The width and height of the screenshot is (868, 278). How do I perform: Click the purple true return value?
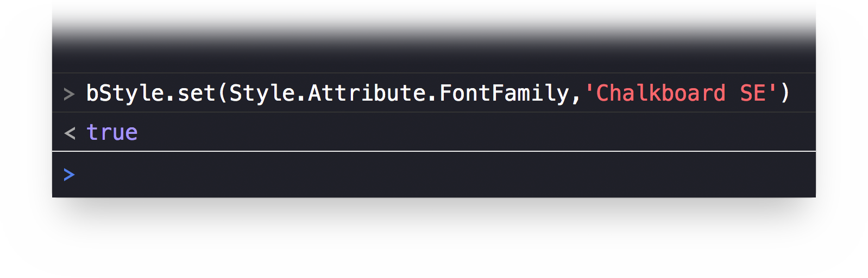[x=112, y=133]
